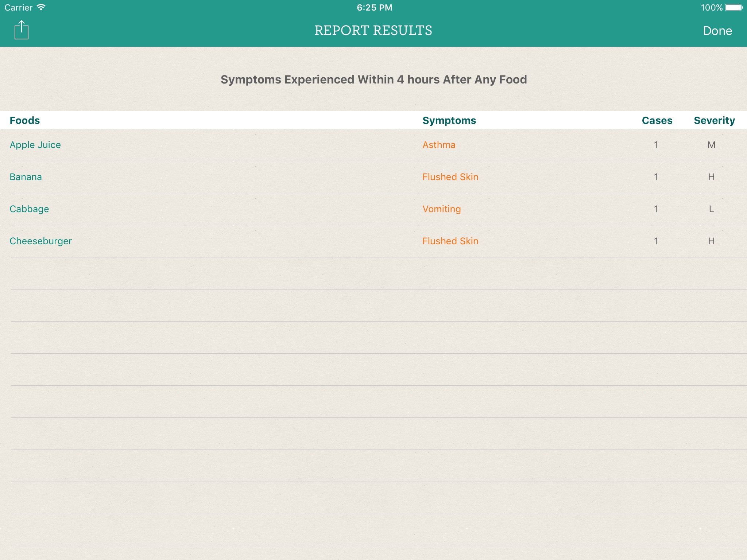Tap the L severity for Cabbage

(711, 209)
